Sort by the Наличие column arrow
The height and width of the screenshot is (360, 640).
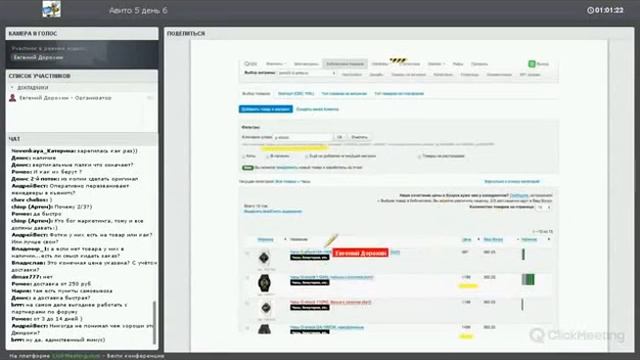click(x=549, y=240)
